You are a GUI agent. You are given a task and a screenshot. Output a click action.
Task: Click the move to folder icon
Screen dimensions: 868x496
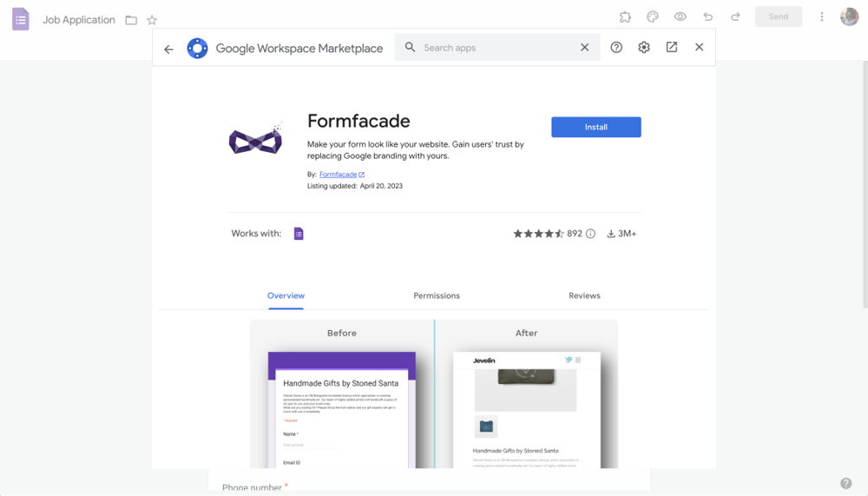[131, 20]
